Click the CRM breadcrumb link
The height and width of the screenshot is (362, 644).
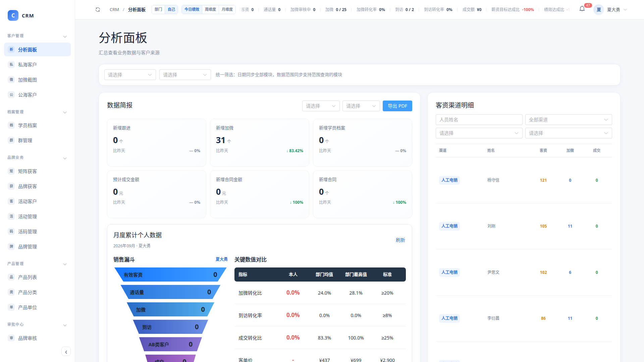[114, 9]
